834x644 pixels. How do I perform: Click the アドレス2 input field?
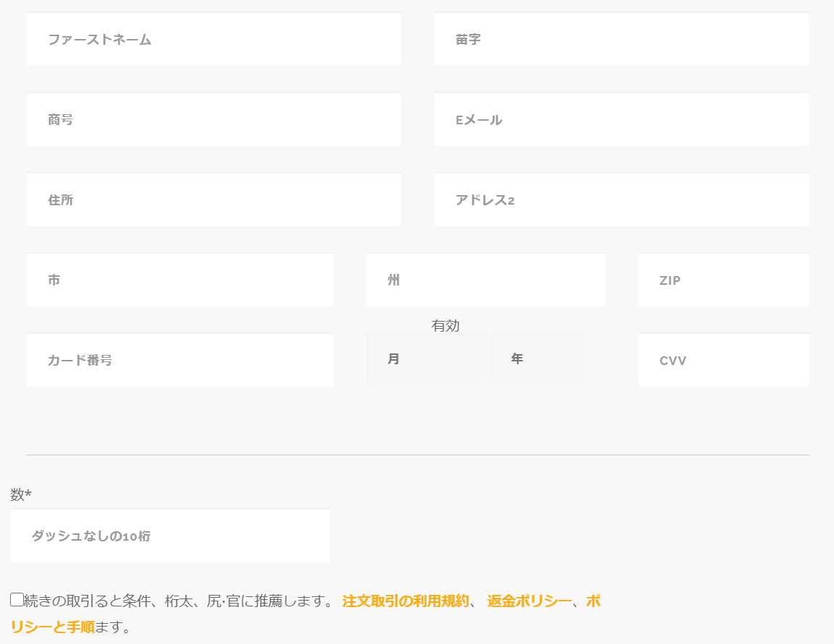coord(621,200)
